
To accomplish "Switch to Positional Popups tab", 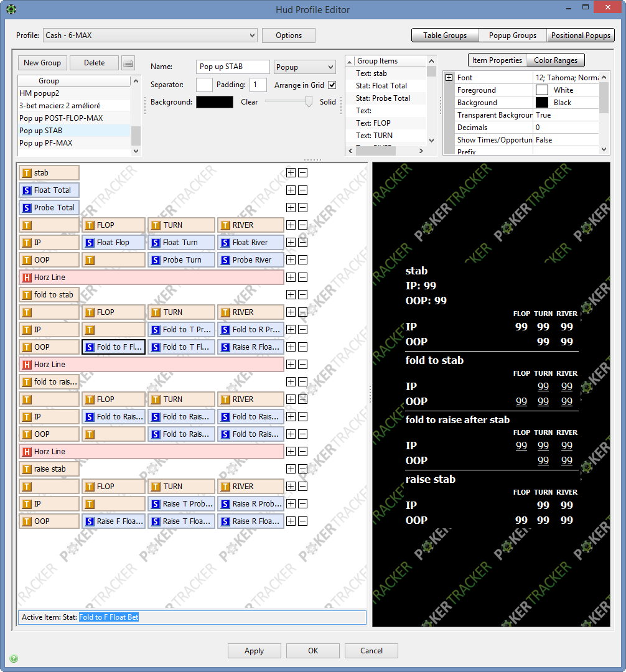I will (x=581, y=35).
